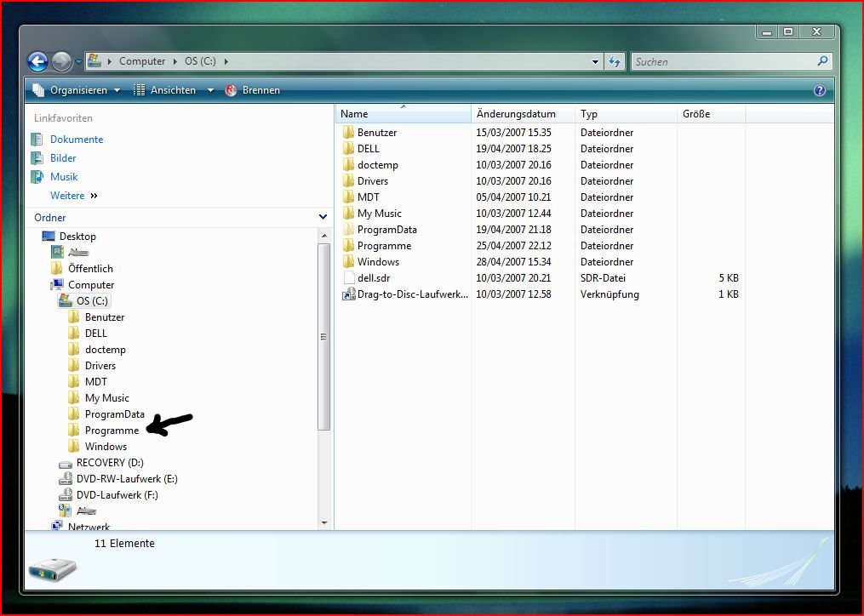This screenshot has width=864, height=616.
Task: Select the dell.sdr file icon
Action: click(348, 278)
